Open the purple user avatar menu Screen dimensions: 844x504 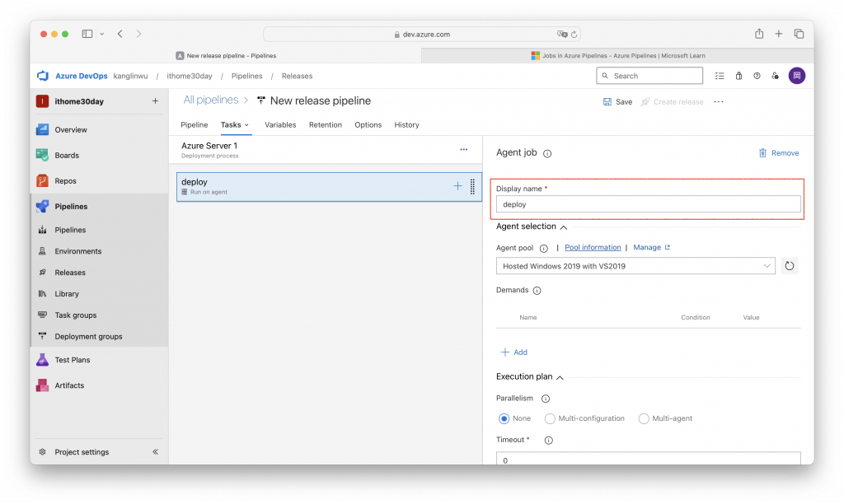pyautogui.click(x=797, y=76)
